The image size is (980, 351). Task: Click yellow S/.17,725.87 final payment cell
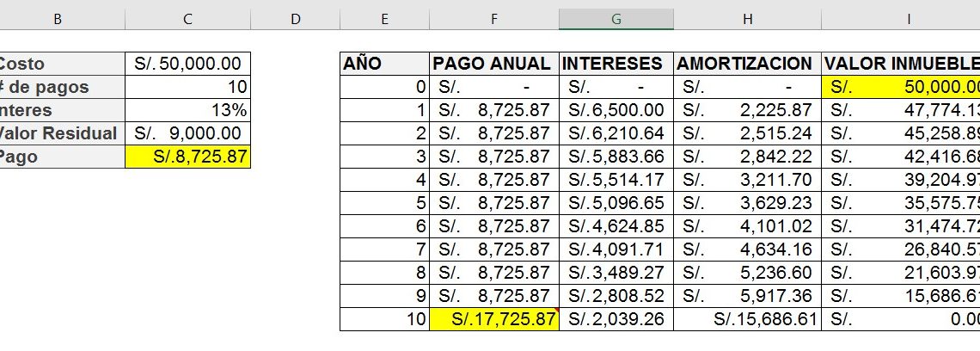click(493, 319)
